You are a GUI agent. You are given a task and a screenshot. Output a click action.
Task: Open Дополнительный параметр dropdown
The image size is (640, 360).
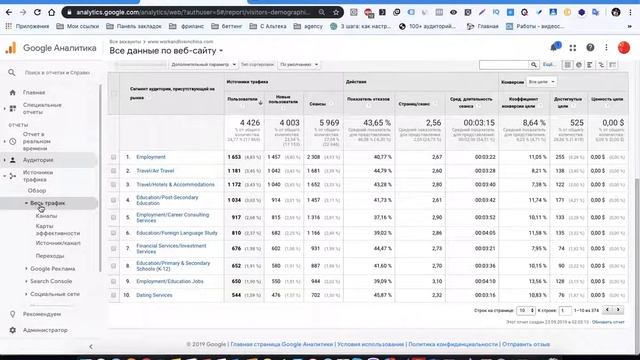point(204,64)
